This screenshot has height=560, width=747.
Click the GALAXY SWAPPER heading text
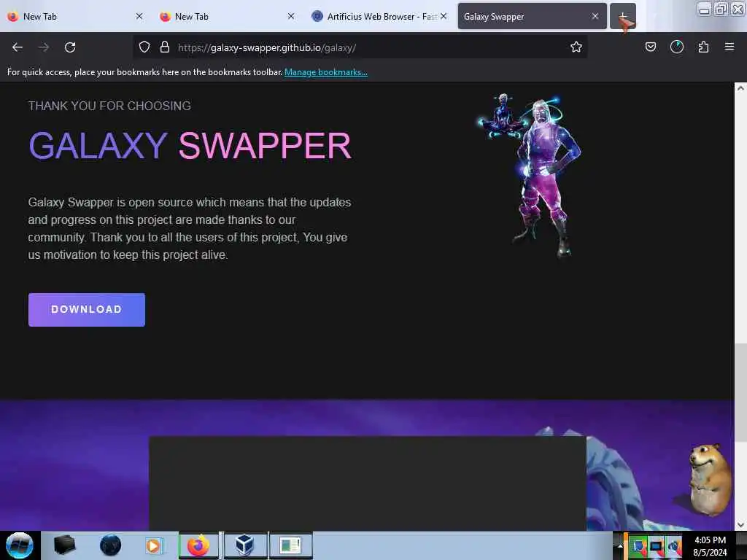point(190,146)
